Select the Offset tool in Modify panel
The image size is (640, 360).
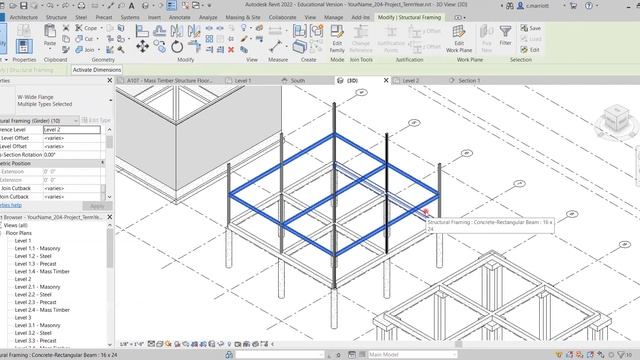(x=160, y=31)
